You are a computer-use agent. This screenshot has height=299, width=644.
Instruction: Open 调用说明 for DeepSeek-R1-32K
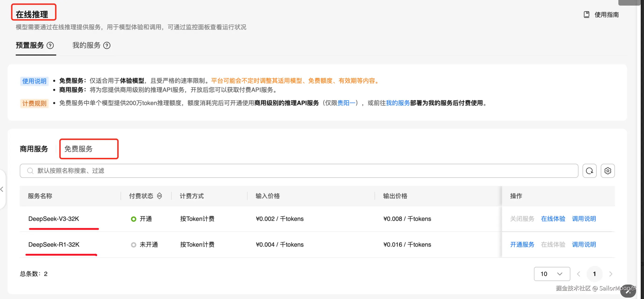pos(584,245)
